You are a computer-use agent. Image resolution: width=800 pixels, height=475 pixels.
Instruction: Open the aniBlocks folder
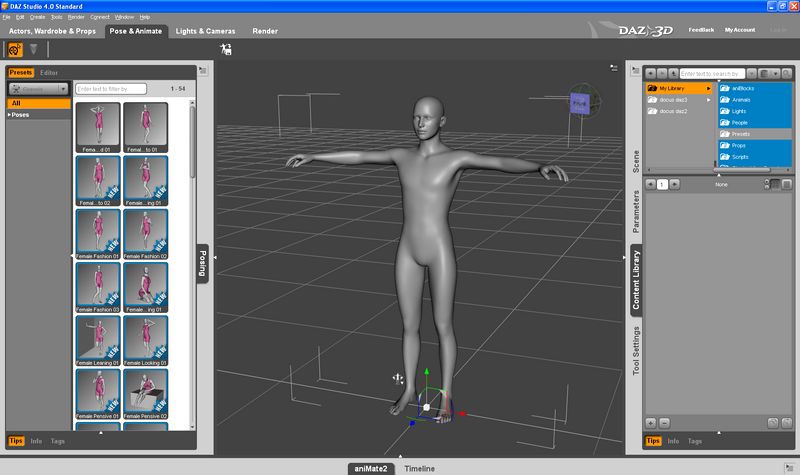pyautogui.click(x=755, y=88)
